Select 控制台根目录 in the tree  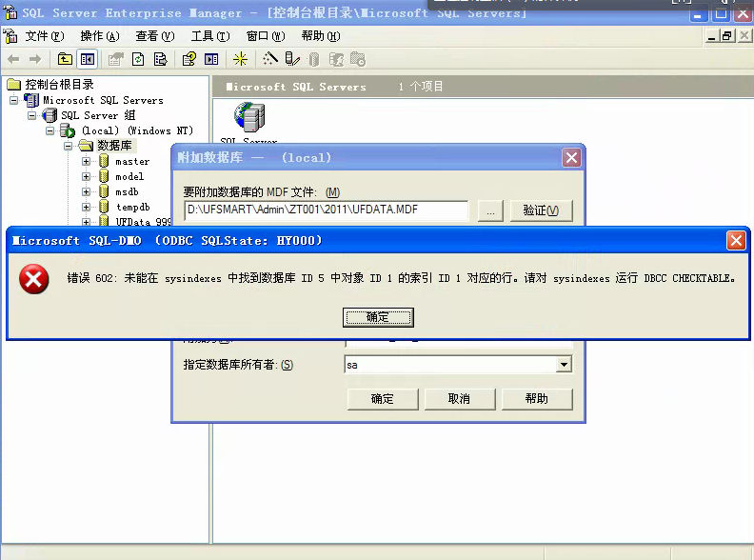59,85
